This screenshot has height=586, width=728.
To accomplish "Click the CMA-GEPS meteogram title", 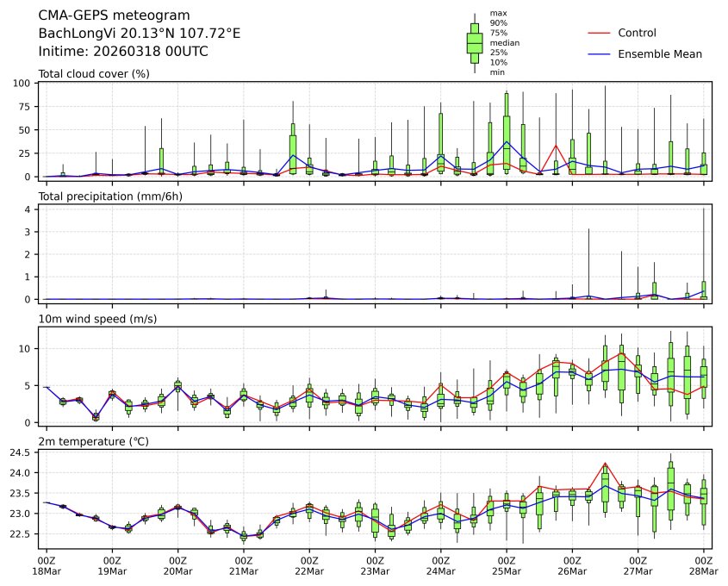I will pos(109,16).
